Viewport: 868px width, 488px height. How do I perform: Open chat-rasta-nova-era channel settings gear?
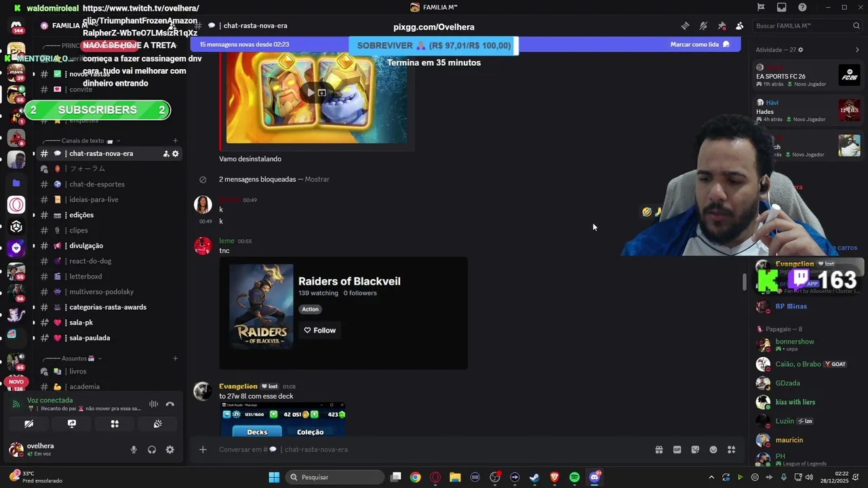(175, 154)
